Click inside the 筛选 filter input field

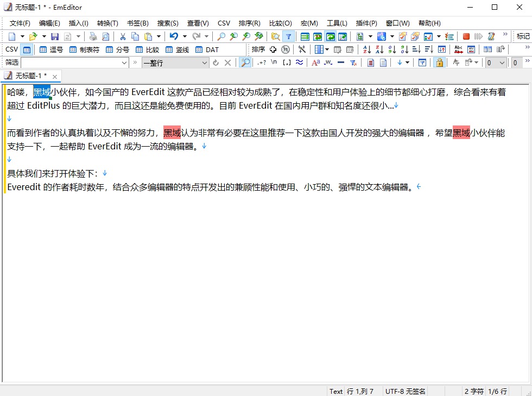tap(71, 62)
